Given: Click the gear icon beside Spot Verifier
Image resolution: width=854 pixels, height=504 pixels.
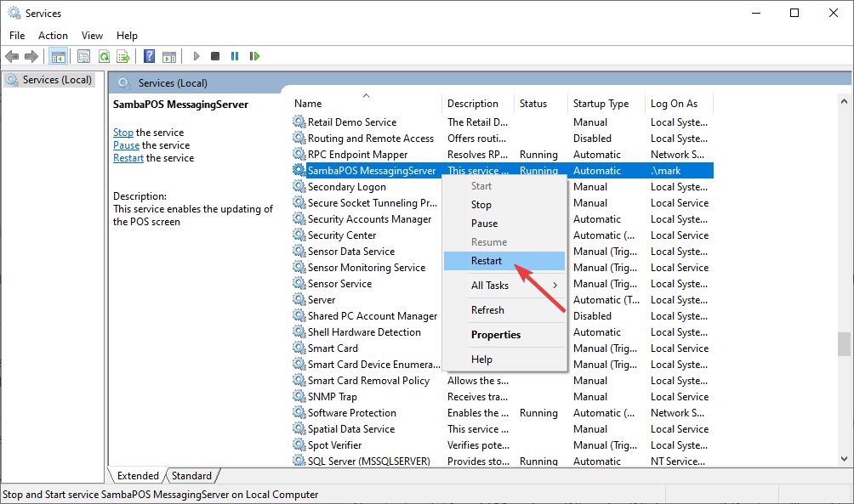Looking at the screenshot, I should pos(299,445).
